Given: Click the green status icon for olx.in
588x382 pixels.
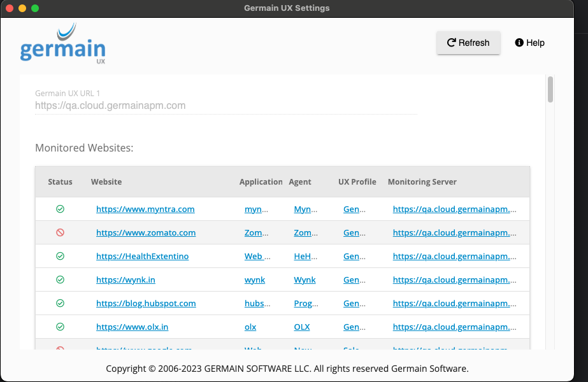Looking at the screenshot, I should click(x=60, y=327).
